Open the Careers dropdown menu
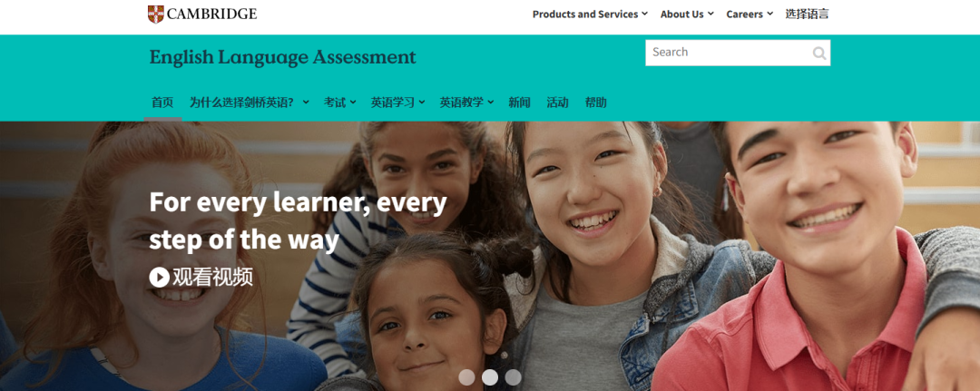 click(750, 14)
